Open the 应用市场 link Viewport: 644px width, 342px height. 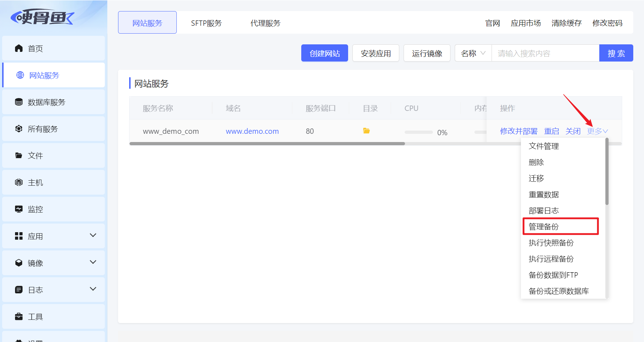(x=526, y=23)
